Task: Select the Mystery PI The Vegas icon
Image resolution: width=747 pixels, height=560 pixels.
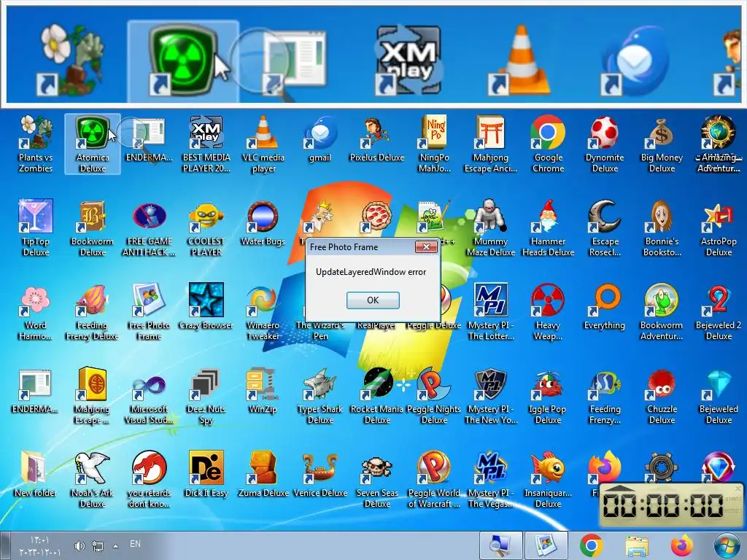Action: 491,479
